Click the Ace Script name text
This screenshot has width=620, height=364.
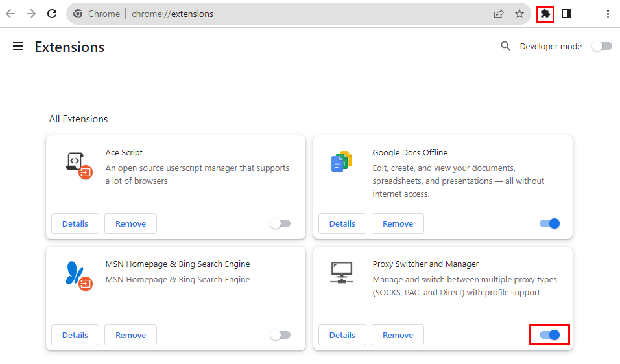tap(124, 152)
